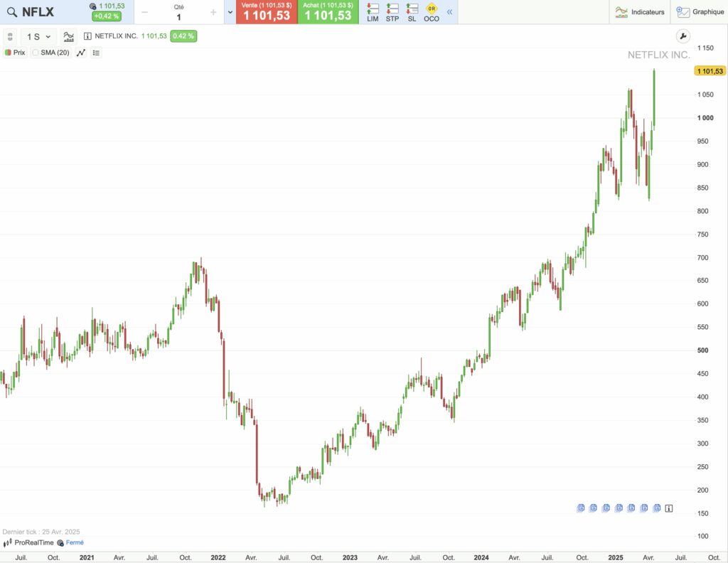
Task: Click the 2022 time axis label
Action: (218, 557)
